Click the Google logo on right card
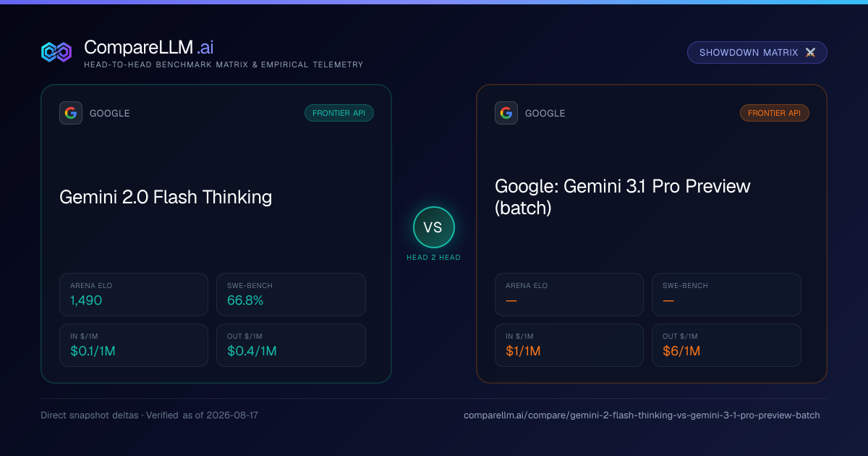This screenshot has height=456, width=868. [506, 113]
